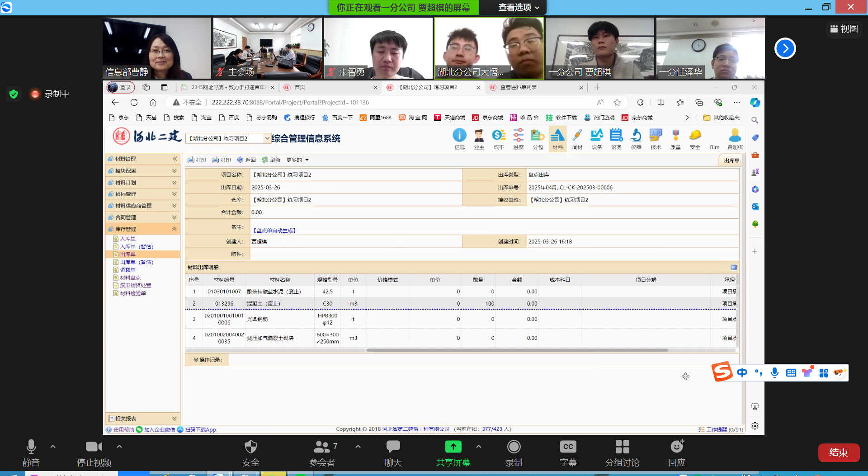868x476 pixels.
Task: Enable captions with the 字幕 toggle
Action: [x=568, y=452]
